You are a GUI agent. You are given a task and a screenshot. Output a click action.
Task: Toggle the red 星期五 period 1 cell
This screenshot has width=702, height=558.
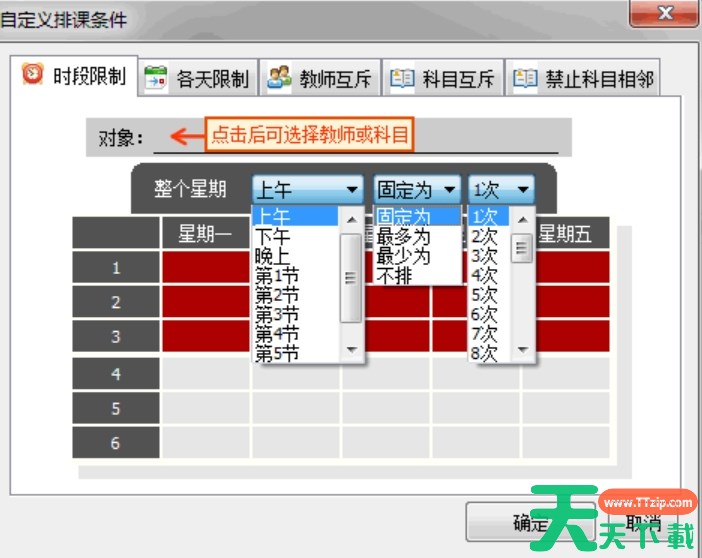tap(573, 267)
